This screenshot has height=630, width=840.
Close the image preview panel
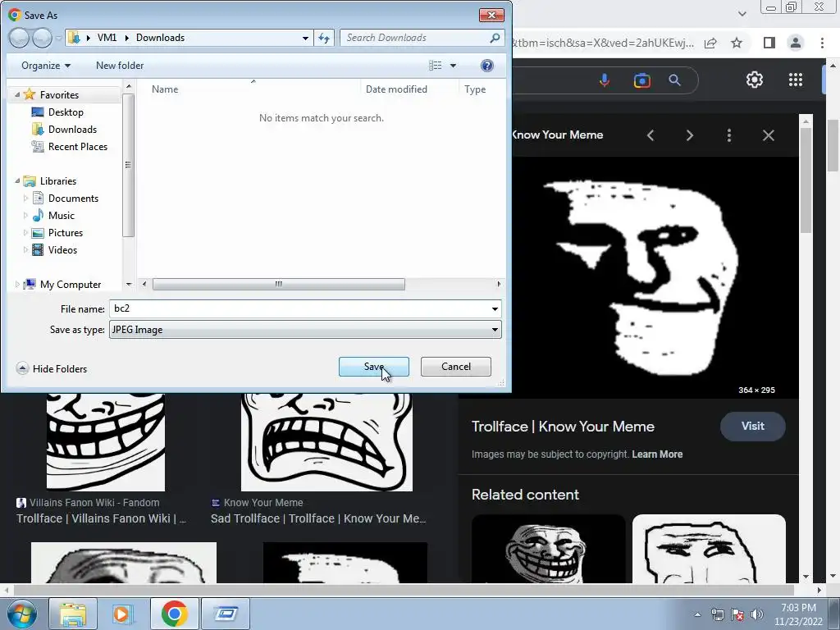[x=768, y=135]
